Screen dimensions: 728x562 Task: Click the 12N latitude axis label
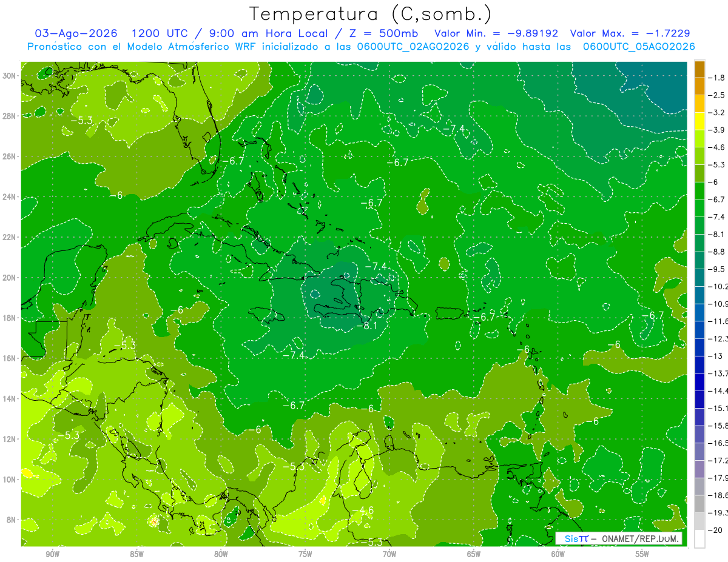pos(9,439)
